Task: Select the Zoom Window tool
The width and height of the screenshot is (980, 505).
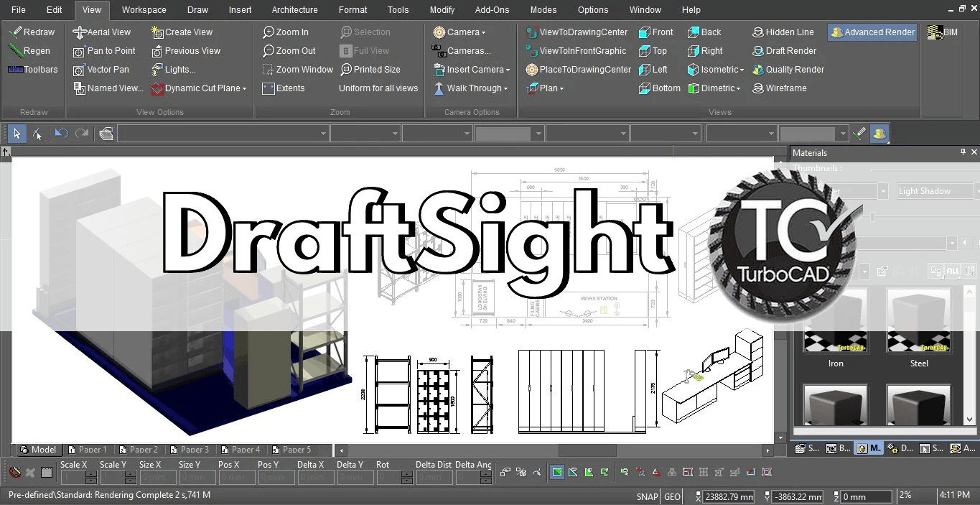Action: point(297,70)
